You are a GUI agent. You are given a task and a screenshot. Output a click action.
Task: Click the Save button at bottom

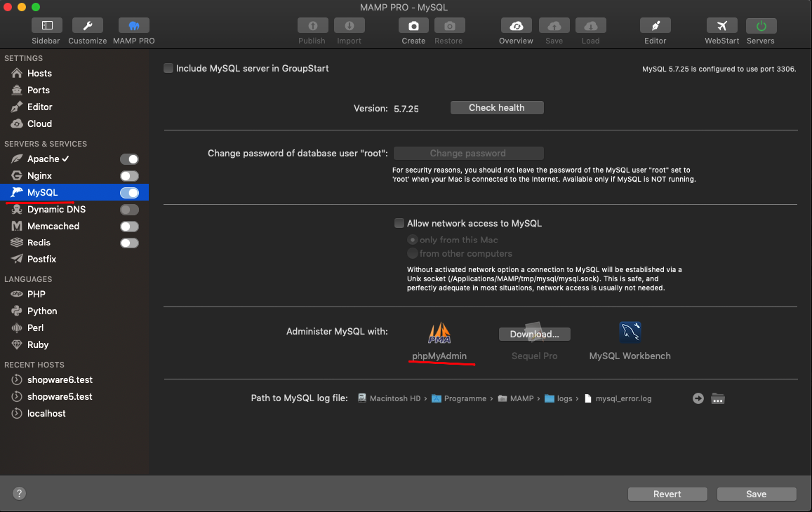pos(756,494)
